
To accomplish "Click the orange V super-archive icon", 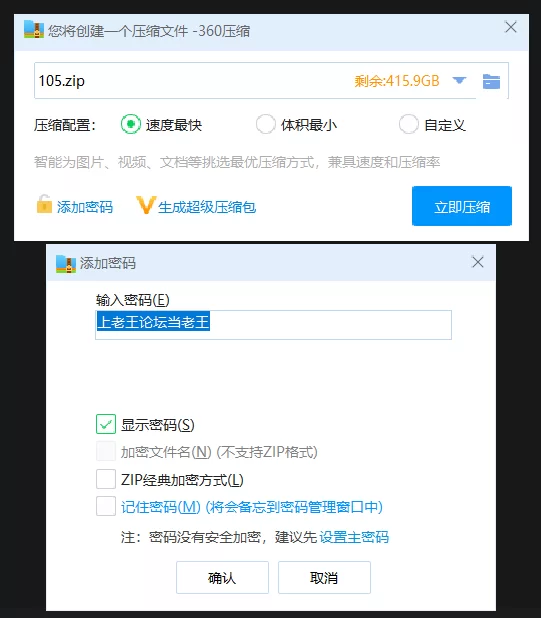I will point(146,205).
